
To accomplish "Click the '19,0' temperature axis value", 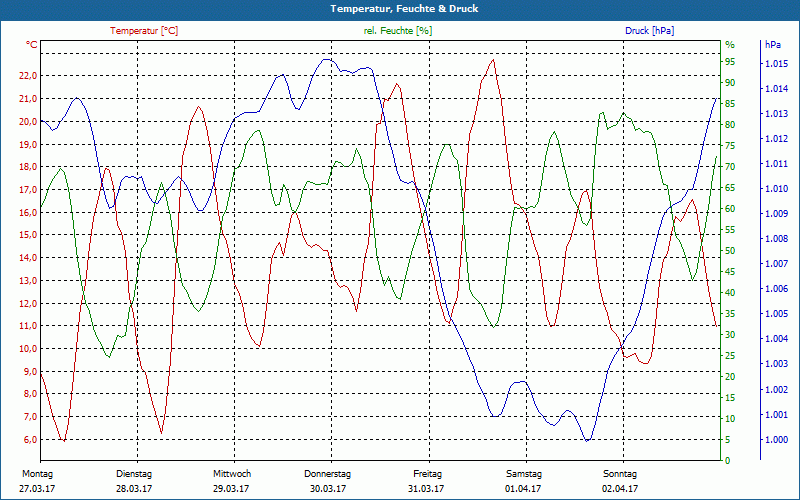I will 29,144.
